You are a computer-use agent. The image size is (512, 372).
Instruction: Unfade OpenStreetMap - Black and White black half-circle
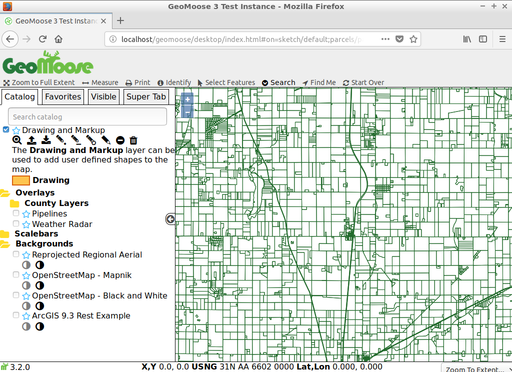click(x=40, y=306)
